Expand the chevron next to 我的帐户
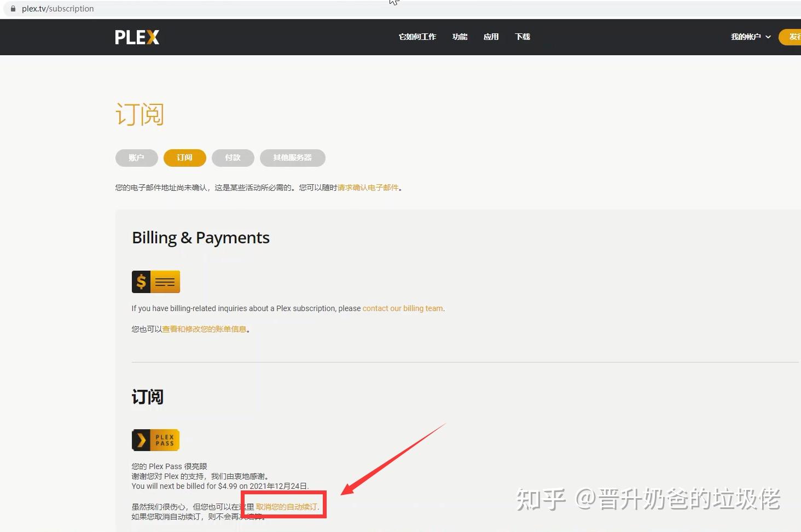The image size is (801, 532). pyautogui.click(x=768, y=37)
